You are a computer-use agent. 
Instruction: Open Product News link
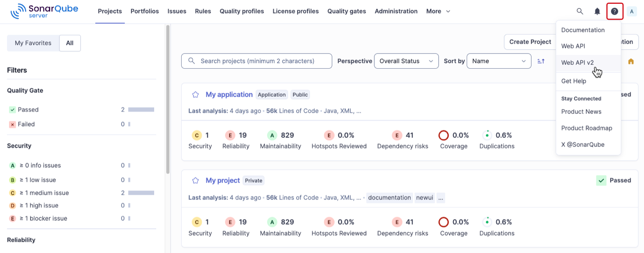point(588,112)
